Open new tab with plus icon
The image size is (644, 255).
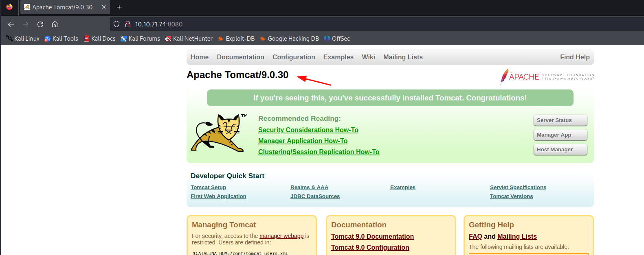(119, 7)
